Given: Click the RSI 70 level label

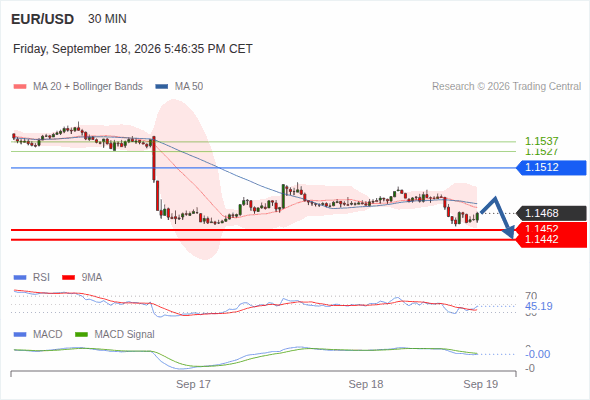Looking at the screenshot, I should tap(531, 296).
